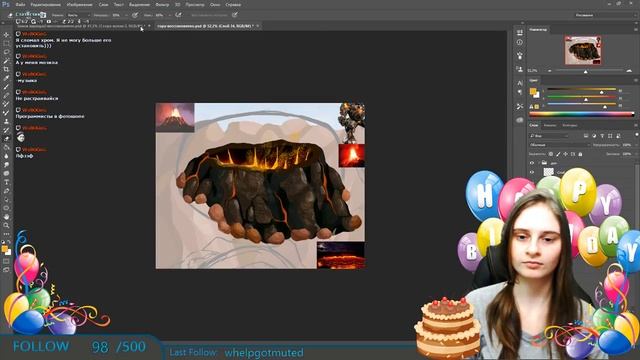
Task: Toggle airbrush mode in options bar
Action: tap(178, 15)
